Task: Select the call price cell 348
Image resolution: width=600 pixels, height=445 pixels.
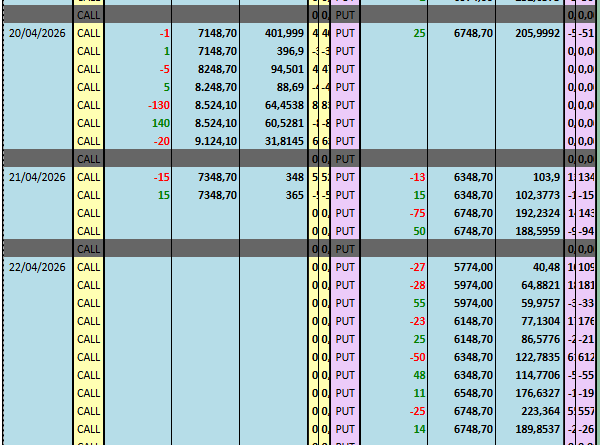Action: pos(274,177)
